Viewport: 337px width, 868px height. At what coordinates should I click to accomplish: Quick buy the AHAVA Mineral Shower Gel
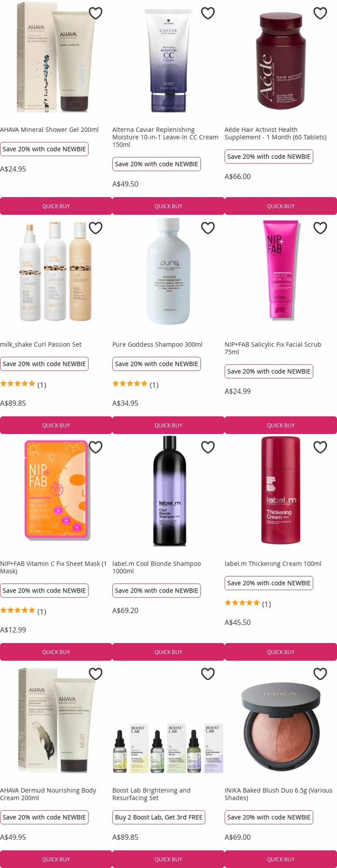click(x=56, y=206)
